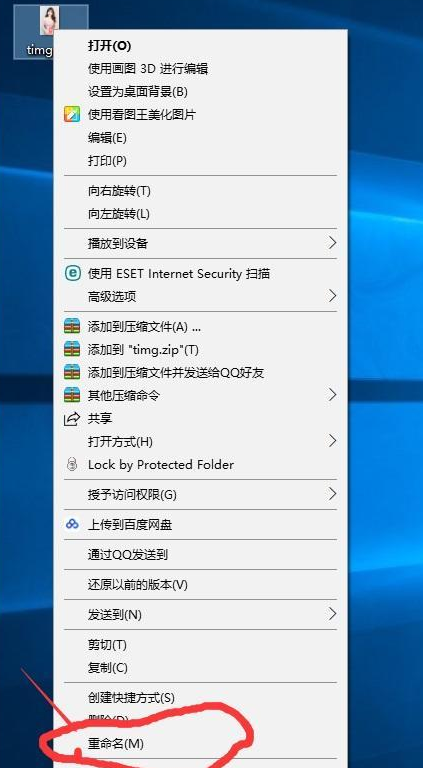423x768 pixels.
Task: Click archive icon beside 添加到压缩文件并发送给QQ好友
Action: click(72, 372)
